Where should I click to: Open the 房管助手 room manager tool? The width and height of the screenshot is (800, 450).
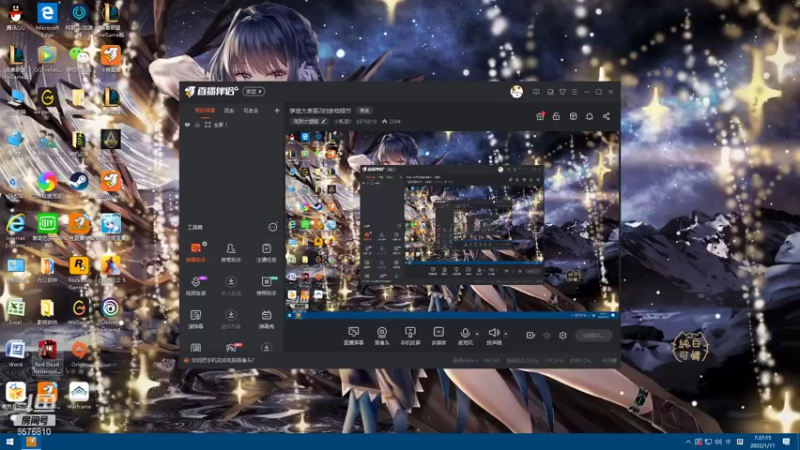point(231,253)
